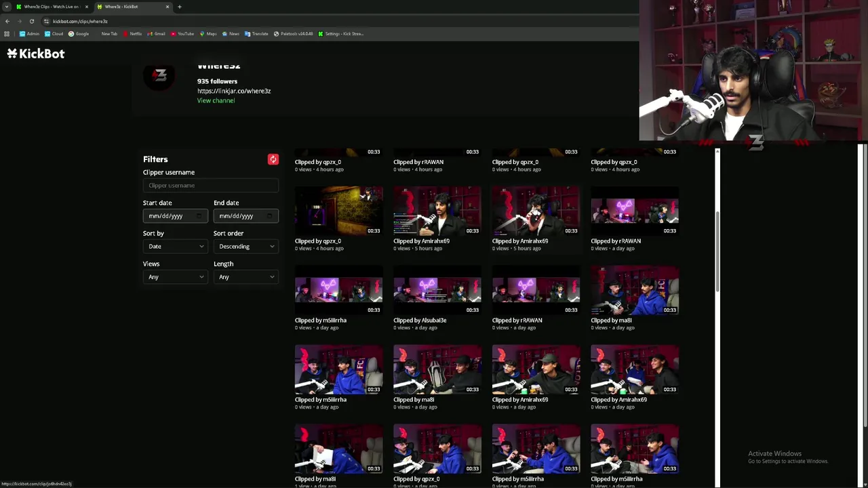Viewport: 868px width, 488px height.
Task: Open clip thumbnail clipped by Alsubai3e
Action: click(437, 291)
